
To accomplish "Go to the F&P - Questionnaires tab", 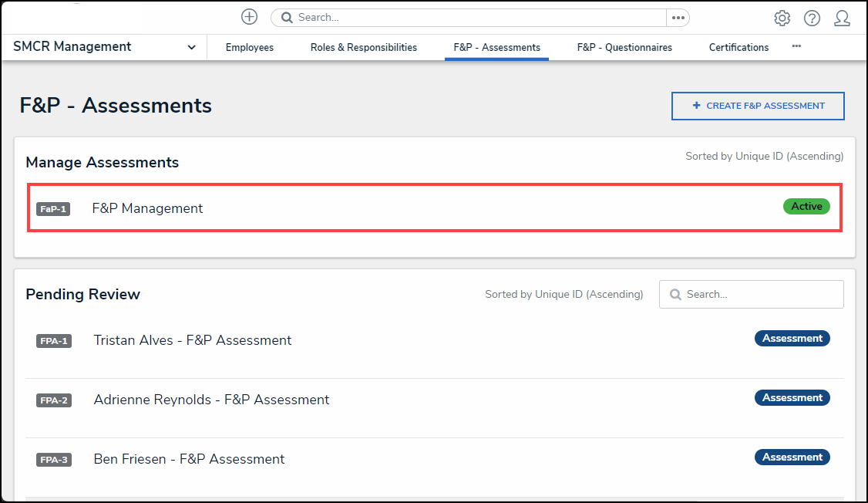I will click(x=624, y=47).
